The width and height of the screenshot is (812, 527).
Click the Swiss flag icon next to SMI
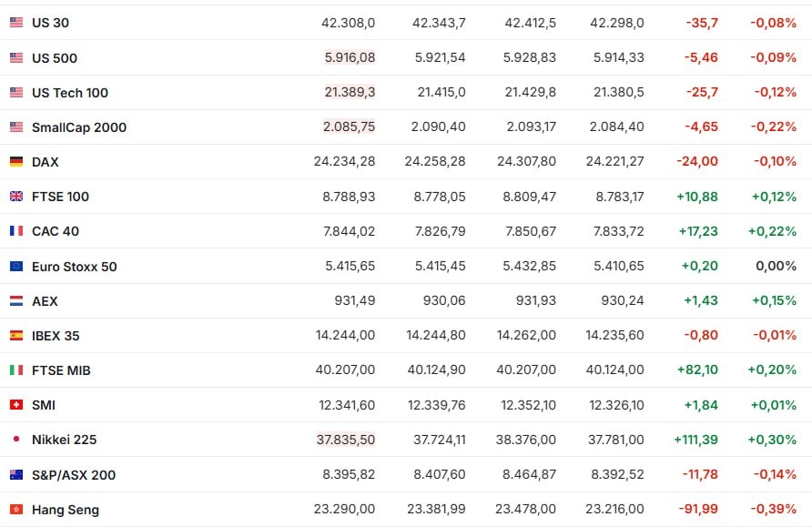pyautogui.click(x=16, y=405)
